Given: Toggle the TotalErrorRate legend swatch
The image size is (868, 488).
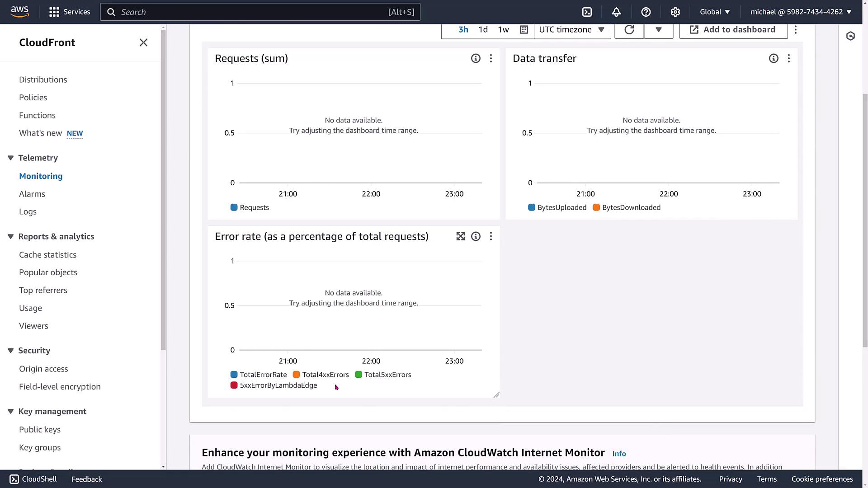Looking at the screenshot, I should 234,375.
